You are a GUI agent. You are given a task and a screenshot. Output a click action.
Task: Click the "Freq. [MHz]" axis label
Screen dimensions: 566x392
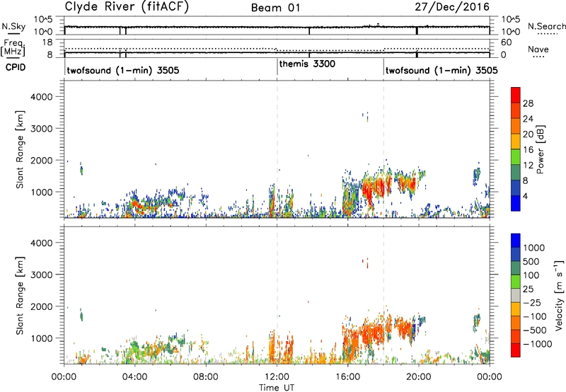(13, 48)
